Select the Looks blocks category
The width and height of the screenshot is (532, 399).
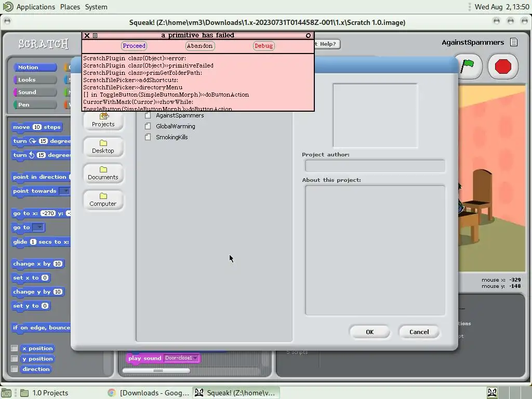point(35,79)
